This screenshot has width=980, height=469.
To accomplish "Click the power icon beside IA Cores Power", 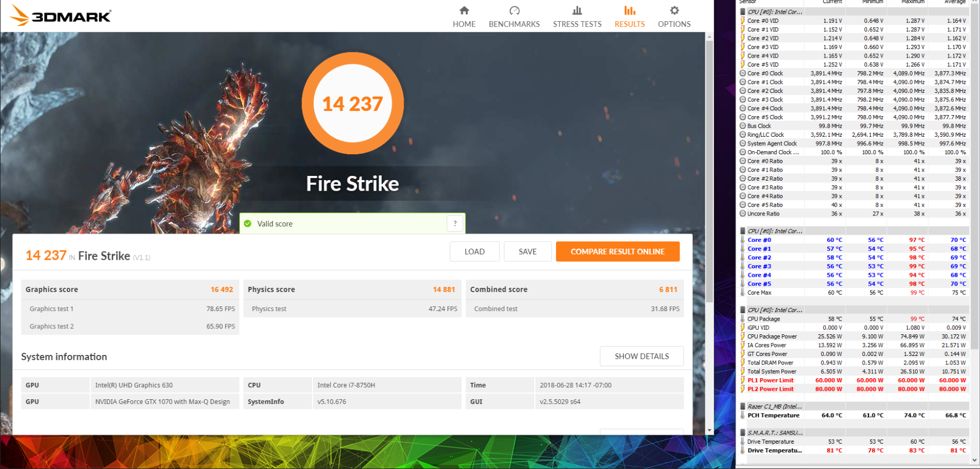I will tap(743, 345).
